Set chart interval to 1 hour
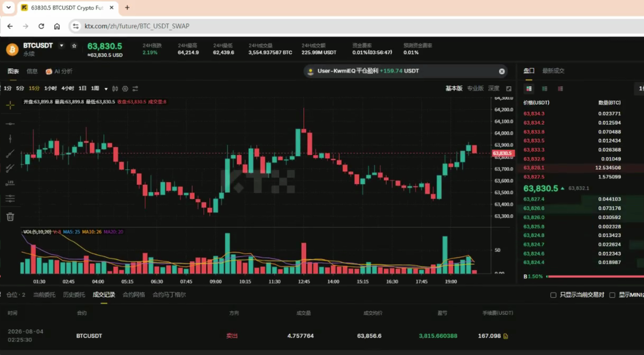This screenshot has height=355, width=644. [x=50, y=88]
